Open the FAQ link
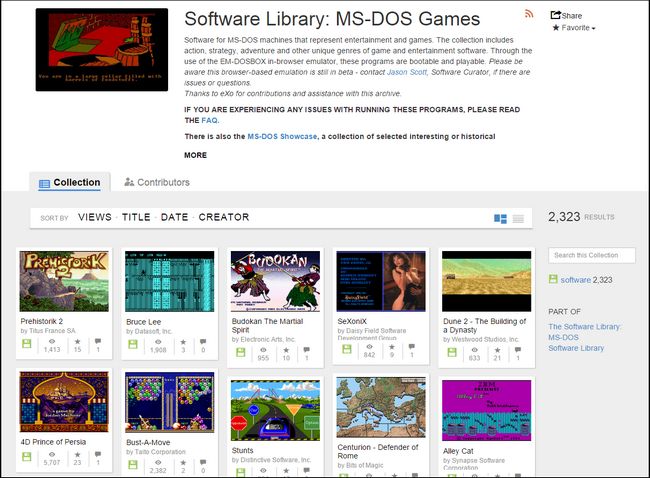 click(x=210, y=121)
